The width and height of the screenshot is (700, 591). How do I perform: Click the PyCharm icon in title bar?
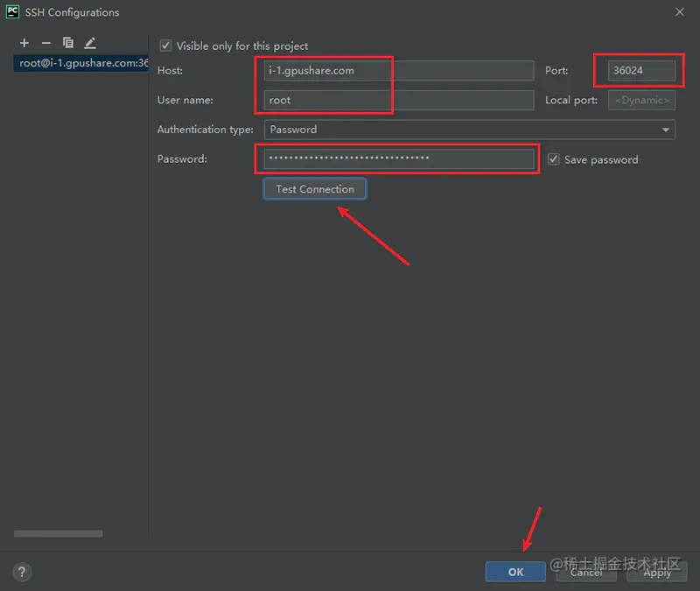coord(12,12)
